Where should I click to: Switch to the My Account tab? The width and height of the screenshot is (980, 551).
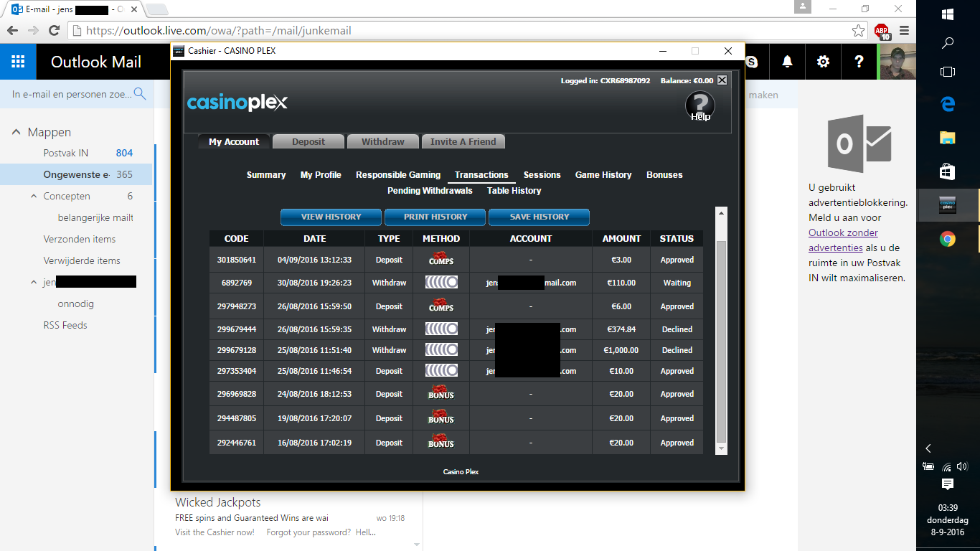click(x=234, y=142)
